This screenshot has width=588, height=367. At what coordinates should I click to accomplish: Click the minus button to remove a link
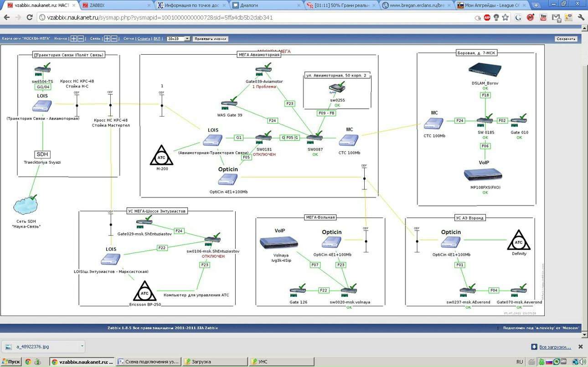coord(114,39)
